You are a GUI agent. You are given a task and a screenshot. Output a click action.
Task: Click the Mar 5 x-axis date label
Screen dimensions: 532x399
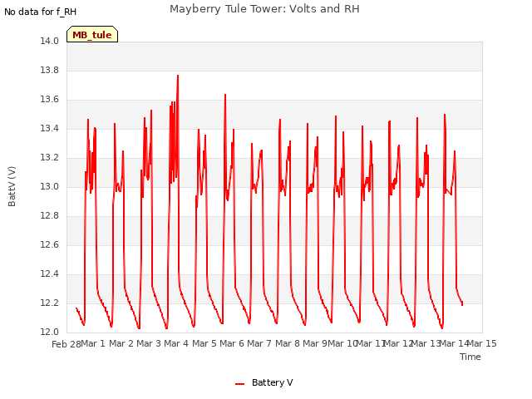pos(204,343)
